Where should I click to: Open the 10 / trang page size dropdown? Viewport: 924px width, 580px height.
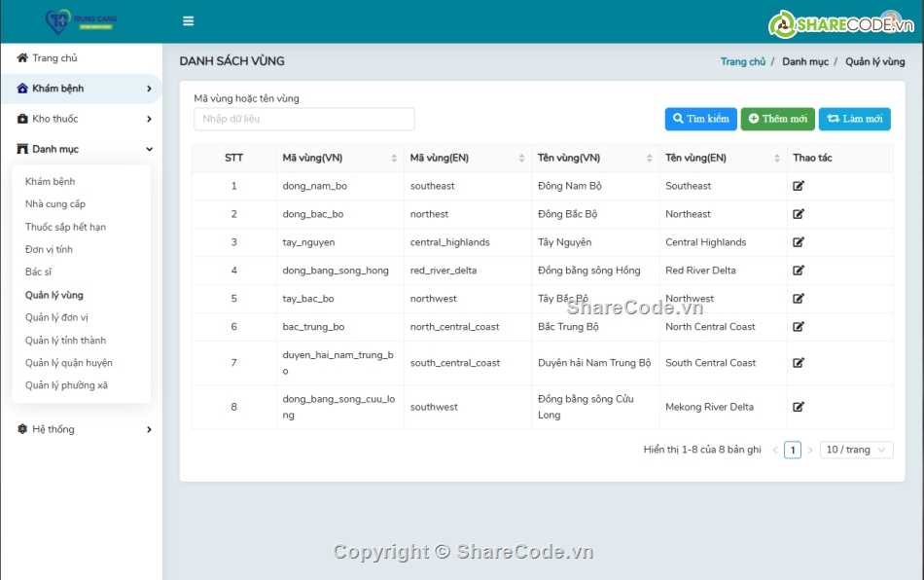tap(856, 450)
